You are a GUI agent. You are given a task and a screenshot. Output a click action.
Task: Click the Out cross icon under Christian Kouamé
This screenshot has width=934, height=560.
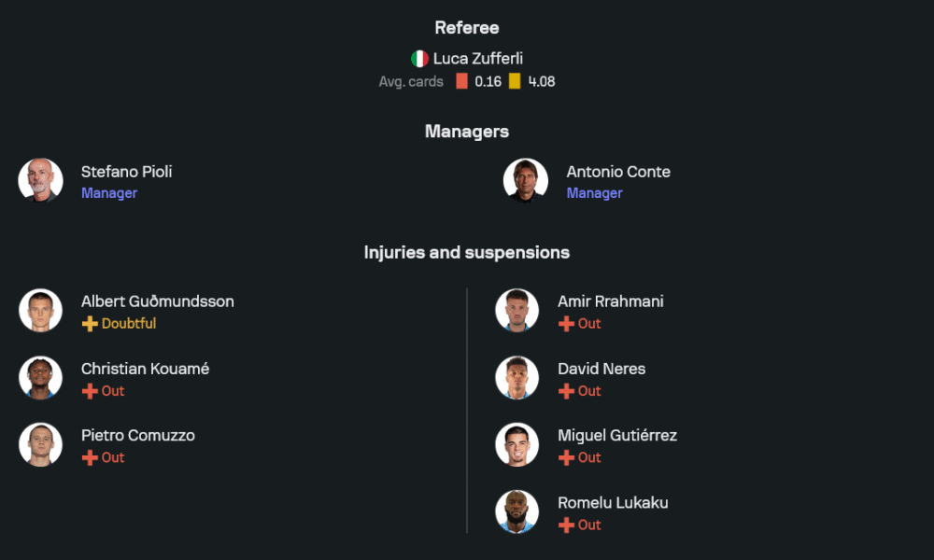pos(90,391)
